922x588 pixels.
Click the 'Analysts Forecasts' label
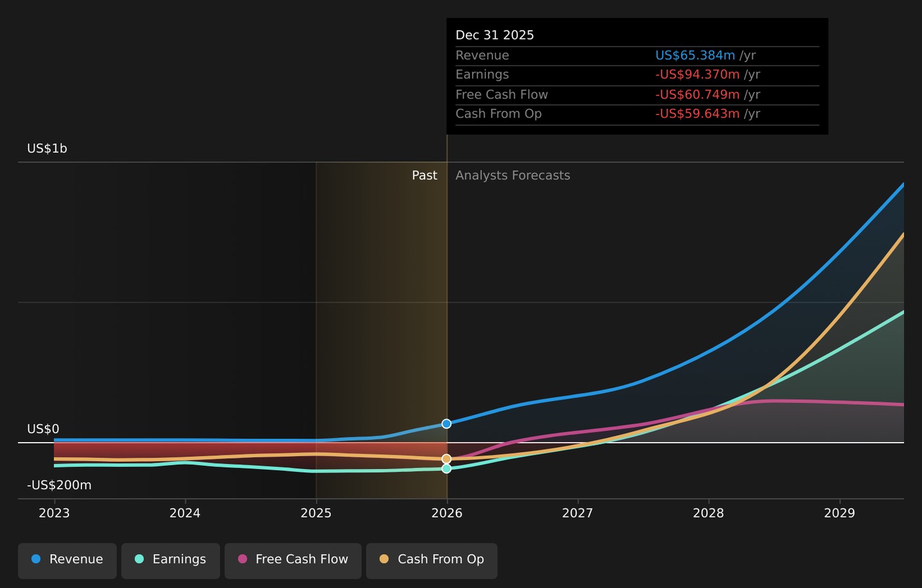click(513, 175)
